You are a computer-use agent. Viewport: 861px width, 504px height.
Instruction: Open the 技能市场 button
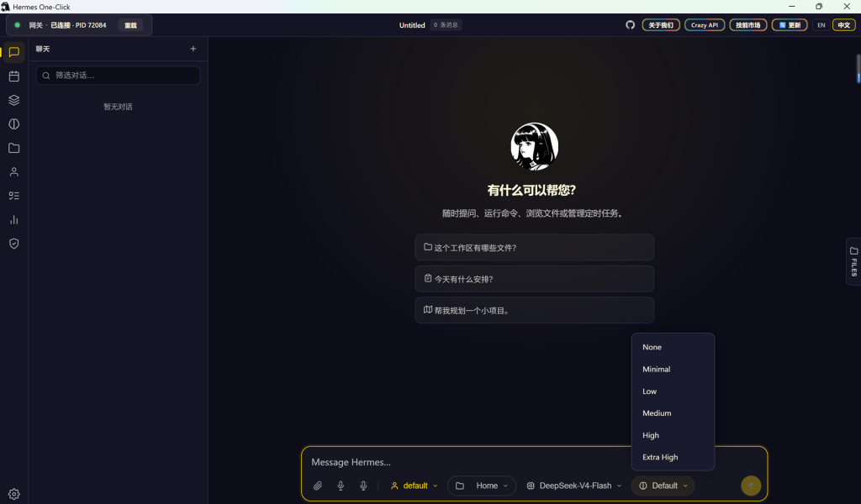[x=747, y=25]
